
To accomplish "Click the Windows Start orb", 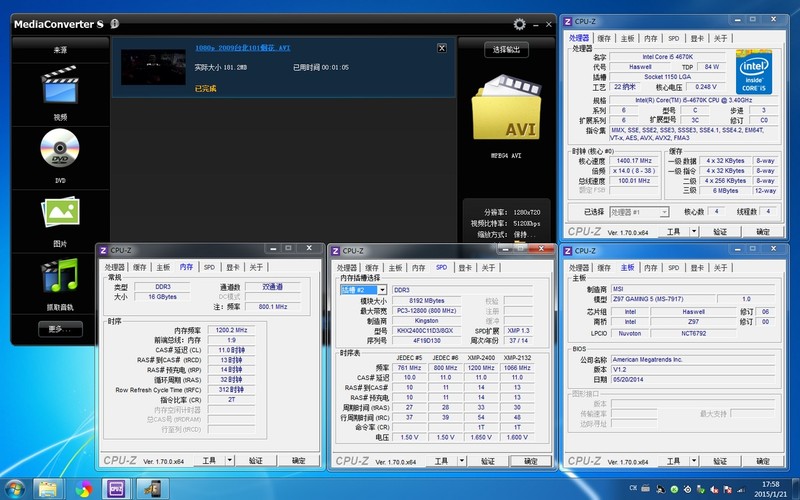I will pyautogui.click(x=14, y=489).
